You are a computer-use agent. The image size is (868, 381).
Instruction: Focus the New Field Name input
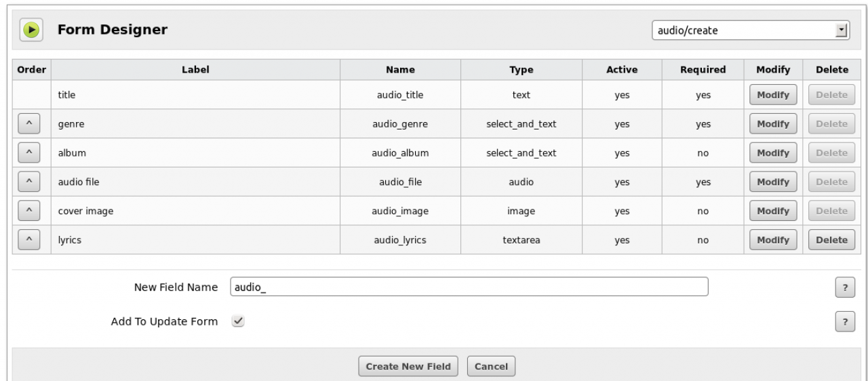click(x=469, y=287)
